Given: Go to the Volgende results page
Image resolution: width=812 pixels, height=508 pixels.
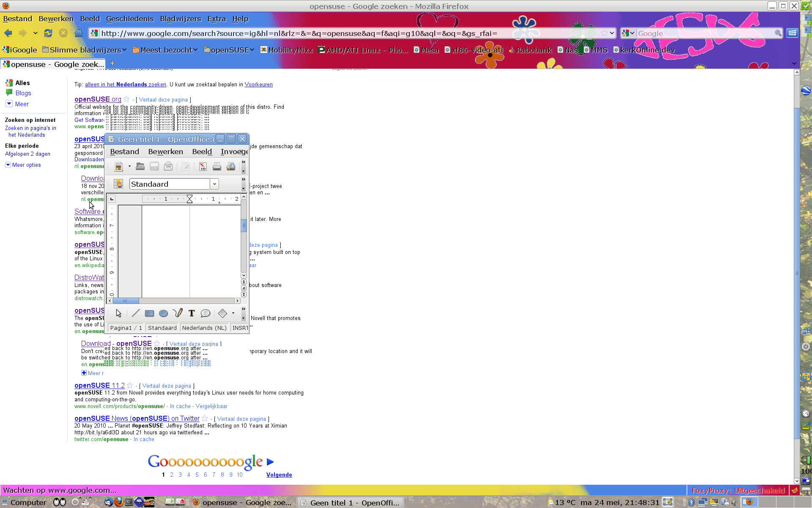Looking at the screenshot, I should pos(279,475).
